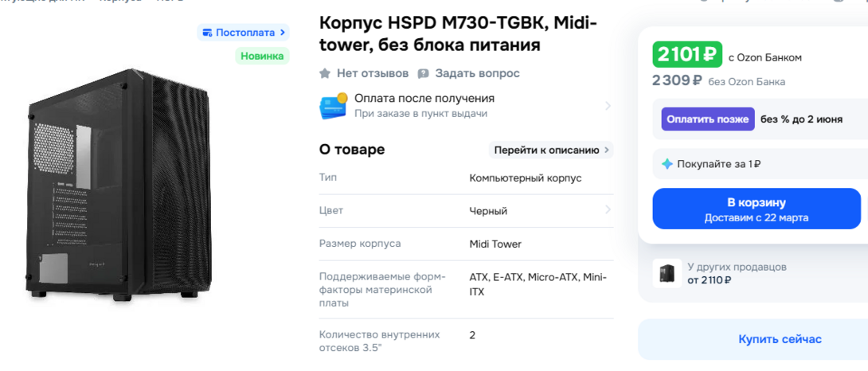Click the star icon beside Нет отзывов
868x371 pixels.
pyautogui.click(x=325, y=73)
